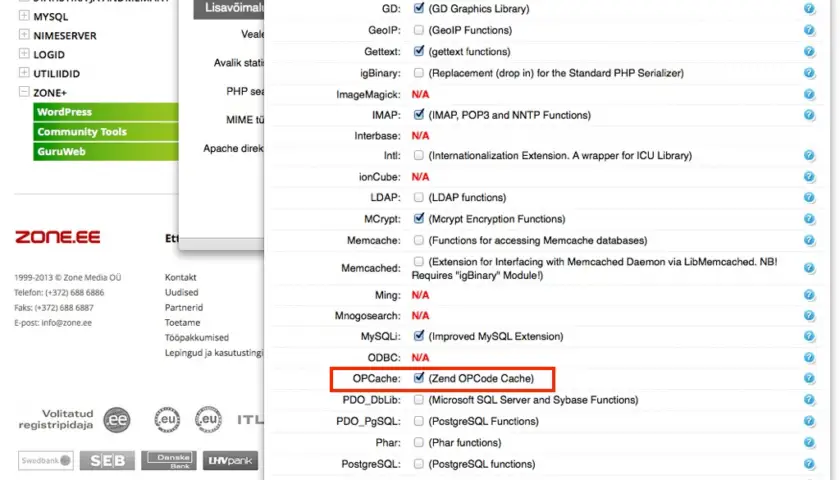Screen dimensions: 840x480
Task: Expand the NIMESERVER tree node
Action: point(24,34)
